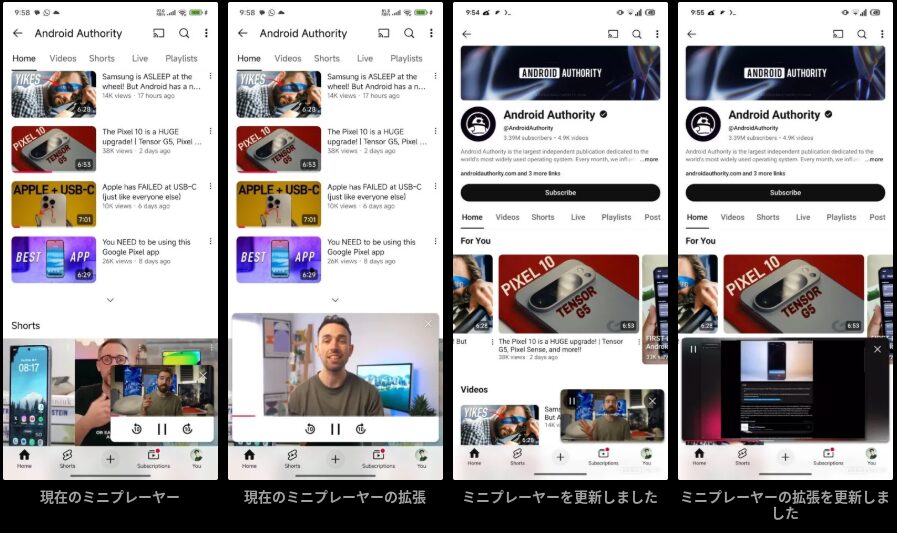
Task: Select the Playlists tab on the fourth phone screen
Action: coord(841,217)
